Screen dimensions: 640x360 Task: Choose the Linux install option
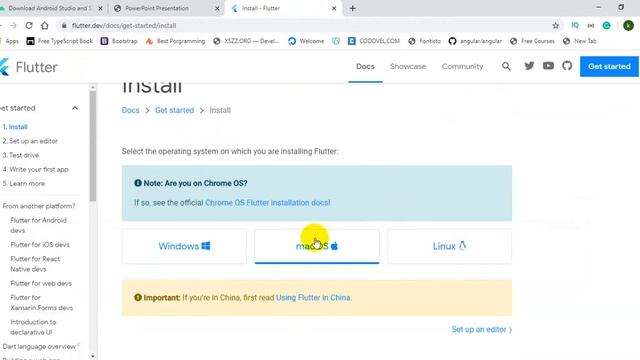coord(449,246)
